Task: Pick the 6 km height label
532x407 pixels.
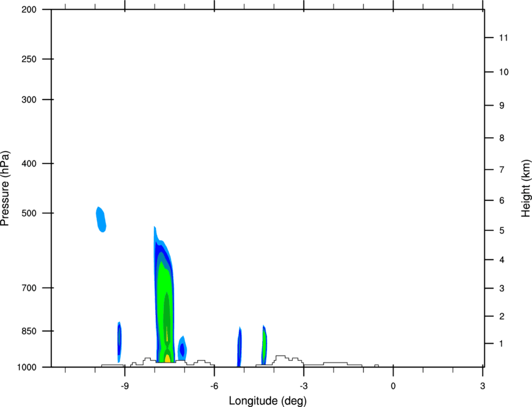Action: pos(502,200)
